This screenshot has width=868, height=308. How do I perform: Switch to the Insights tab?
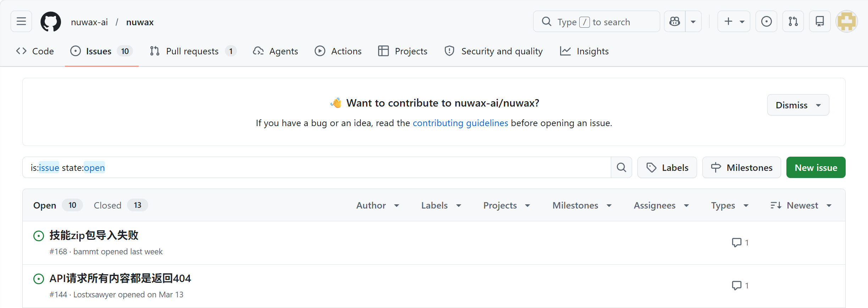584,51
